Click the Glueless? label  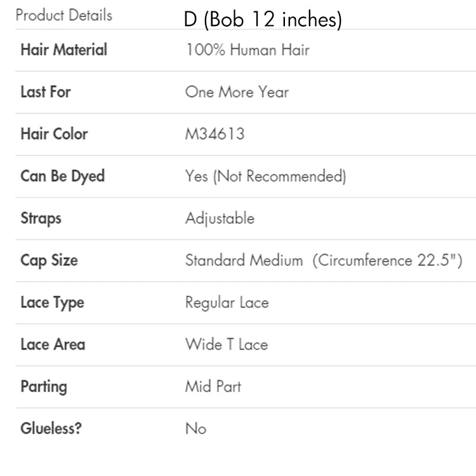[x=51, y=428]
